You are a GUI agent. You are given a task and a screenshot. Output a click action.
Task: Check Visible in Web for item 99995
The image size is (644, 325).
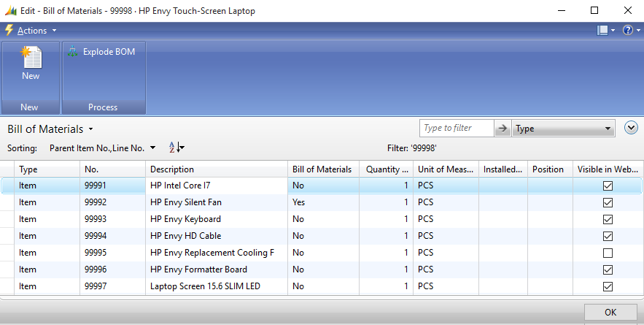pyautogui.click(x=608, y=253)
